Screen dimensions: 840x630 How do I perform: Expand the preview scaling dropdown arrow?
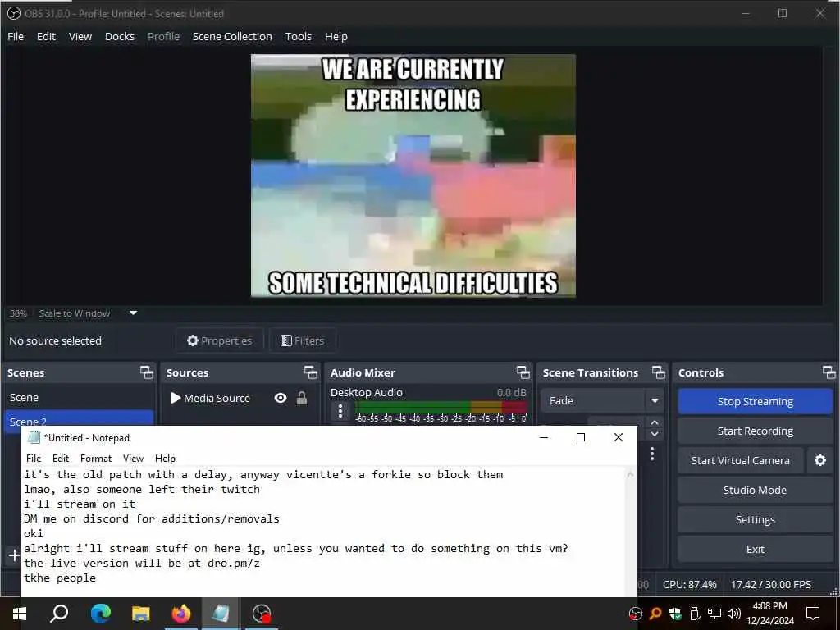[134, 313]
